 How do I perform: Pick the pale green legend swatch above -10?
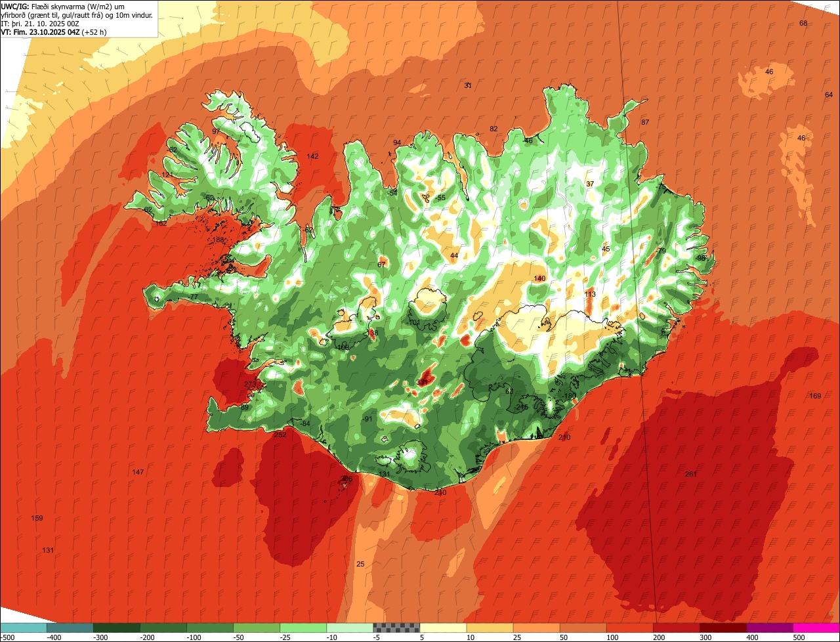[349, 628]
